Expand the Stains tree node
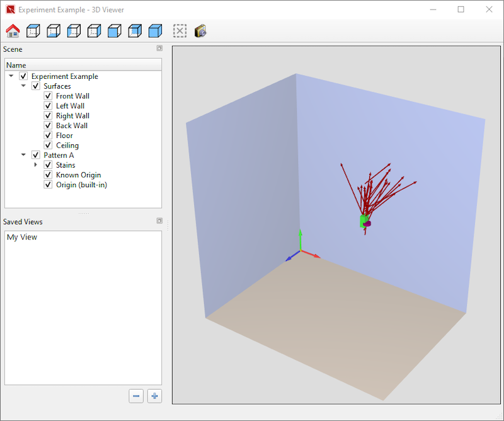504x421 pixels. (36, 164)
